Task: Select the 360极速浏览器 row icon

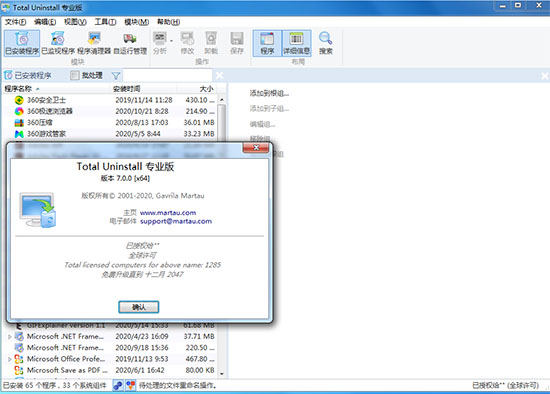Action: click(19, 112)
